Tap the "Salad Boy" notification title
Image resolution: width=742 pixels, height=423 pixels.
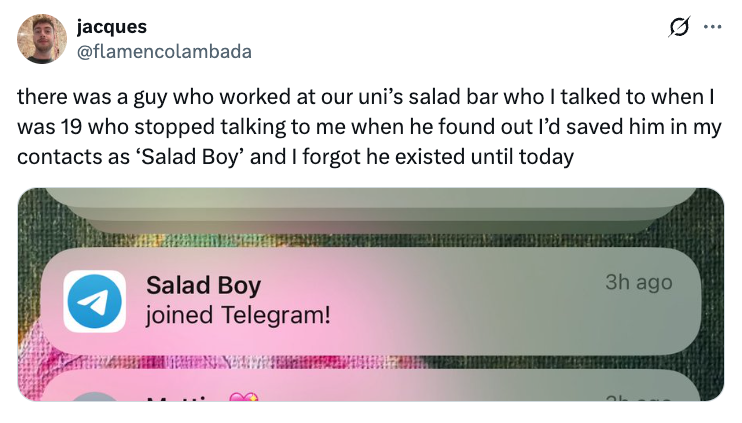click(x=203, y=285)
